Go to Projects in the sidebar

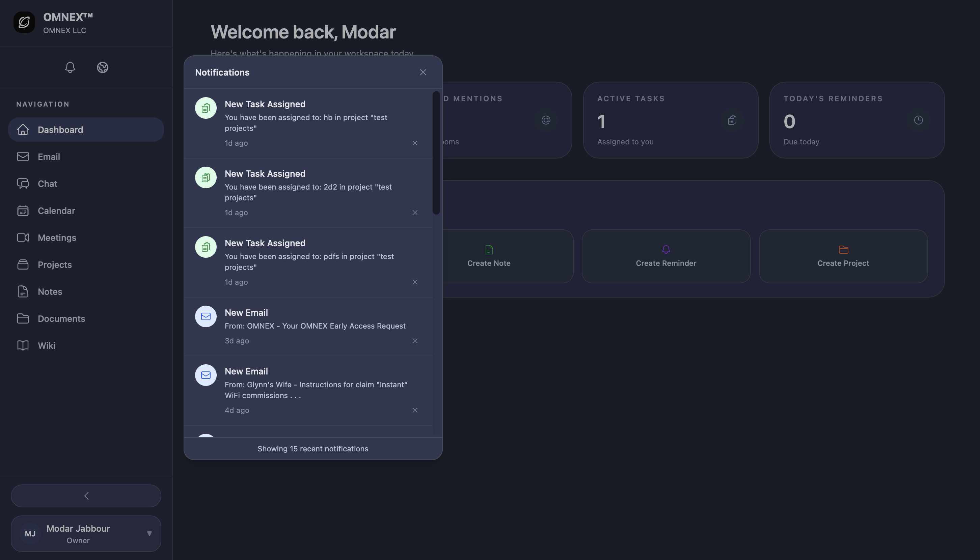(x=55, y=264)
